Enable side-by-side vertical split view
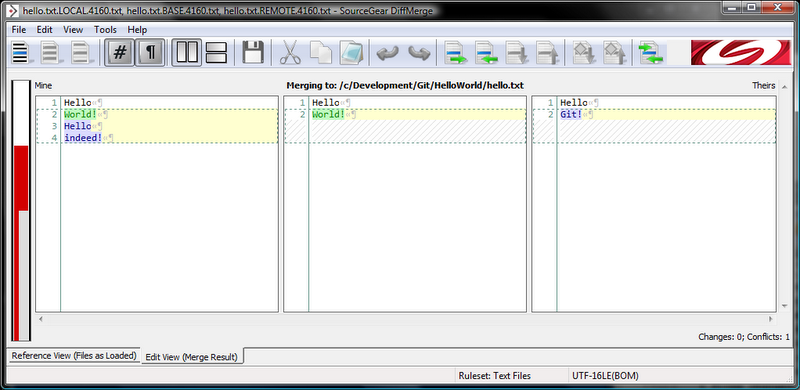Screen dimensions: 800x390 (187, 53)
